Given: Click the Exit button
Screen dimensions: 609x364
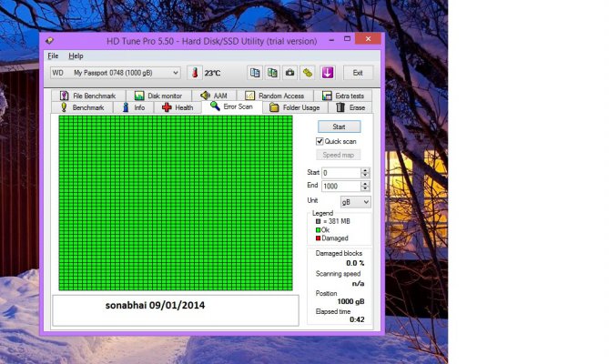Looking at the screenshot, I should [358, 73].
